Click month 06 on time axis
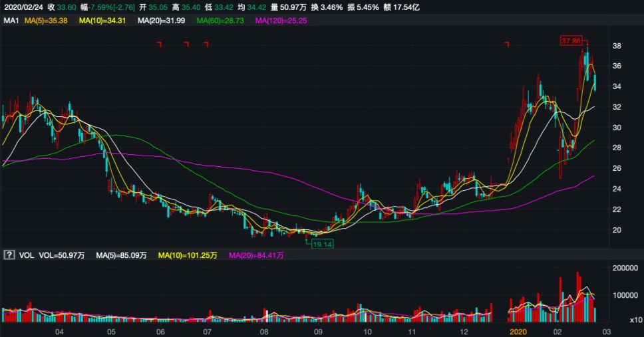 (x=160, y=332)
